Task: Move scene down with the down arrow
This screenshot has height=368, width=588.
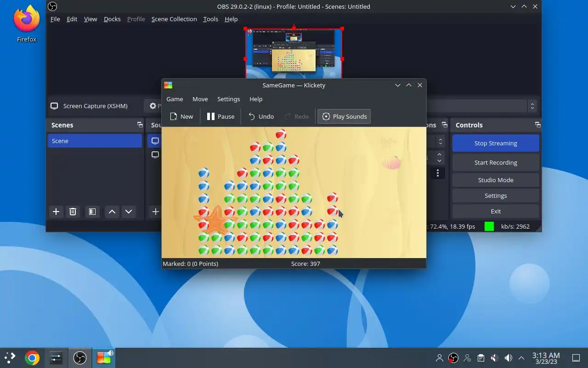Action: 129,212
